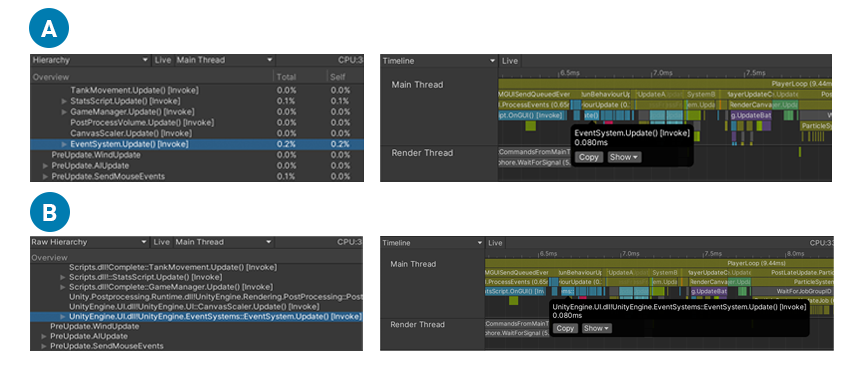Click Render Thread label below EventSystem.Update() tooltip
850x385 pixels.
pos(422,153)
